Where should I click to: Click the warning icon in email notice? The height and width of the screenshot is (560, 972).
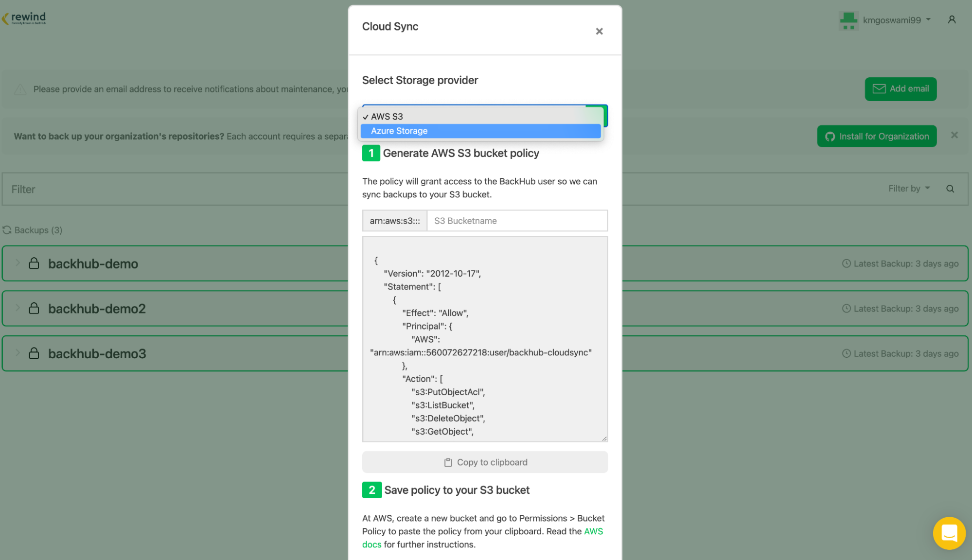click(x=20, y=89)
